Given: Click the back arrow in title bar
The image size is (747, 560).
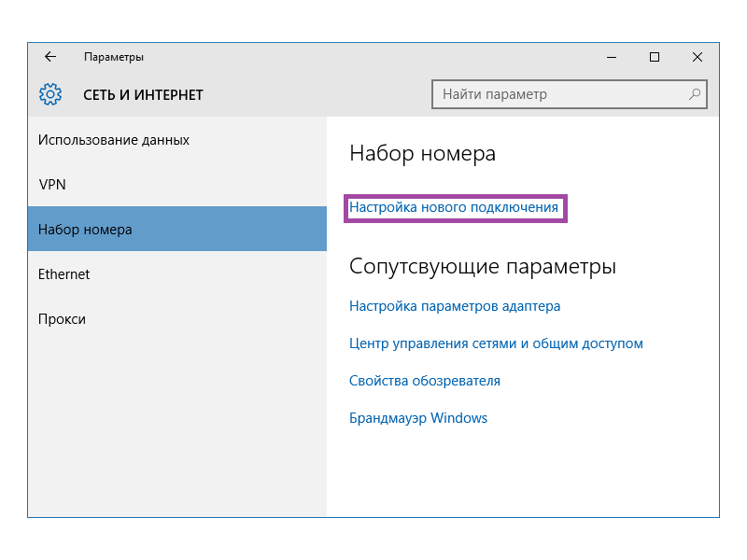Looking at the screenshot, I should pos(50,57).
